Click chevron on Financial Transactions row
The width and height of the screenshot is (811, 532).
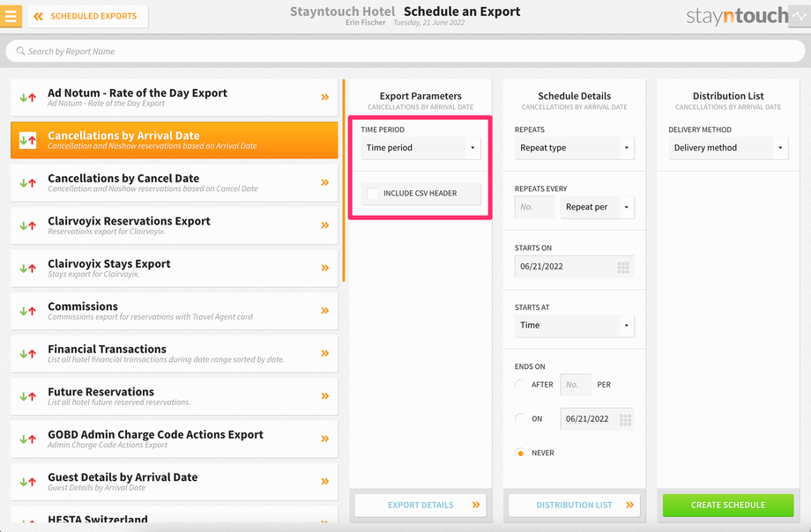324,353
